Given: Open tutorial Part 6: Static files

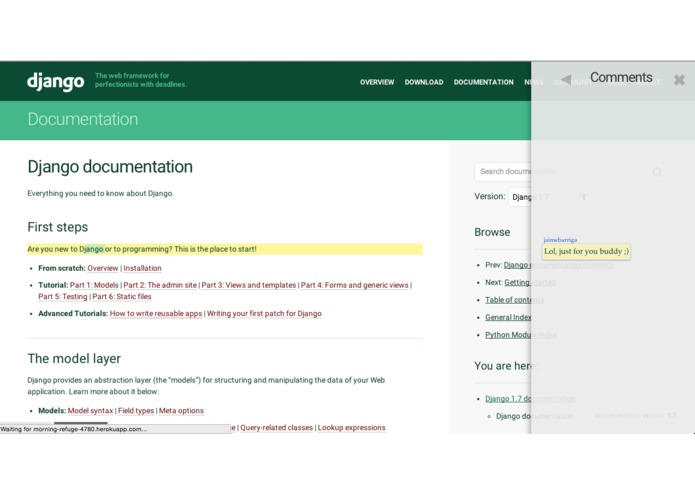Looking at the screenshot, I should click(122, 297).
